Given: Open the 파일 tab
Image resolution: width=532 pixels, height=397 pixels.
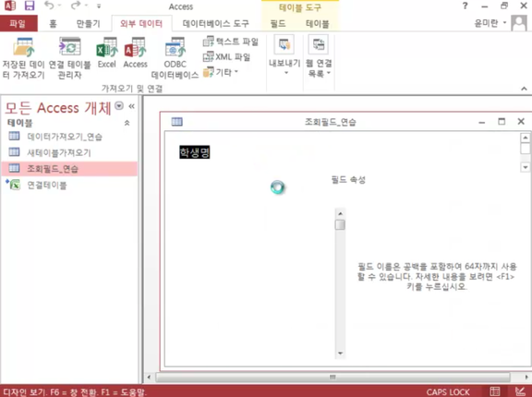Looking at the screenshot, I should coord(18,23).
